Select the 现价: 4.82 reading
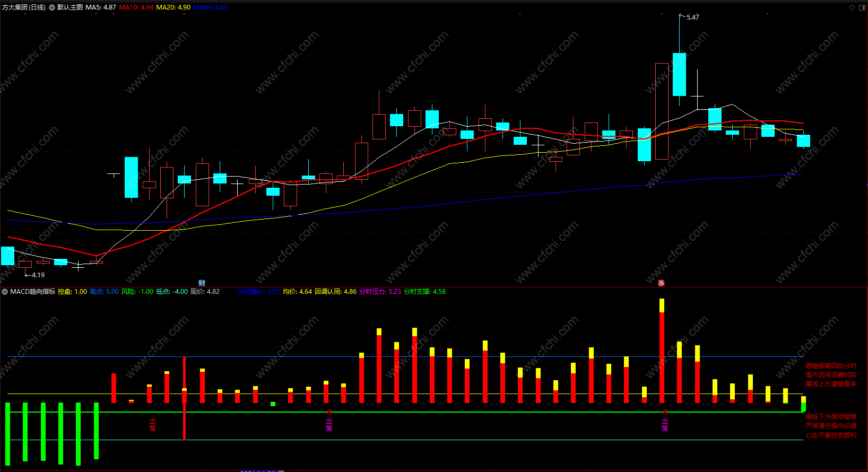This screenshot has height=472, width=868. [205, 292]
